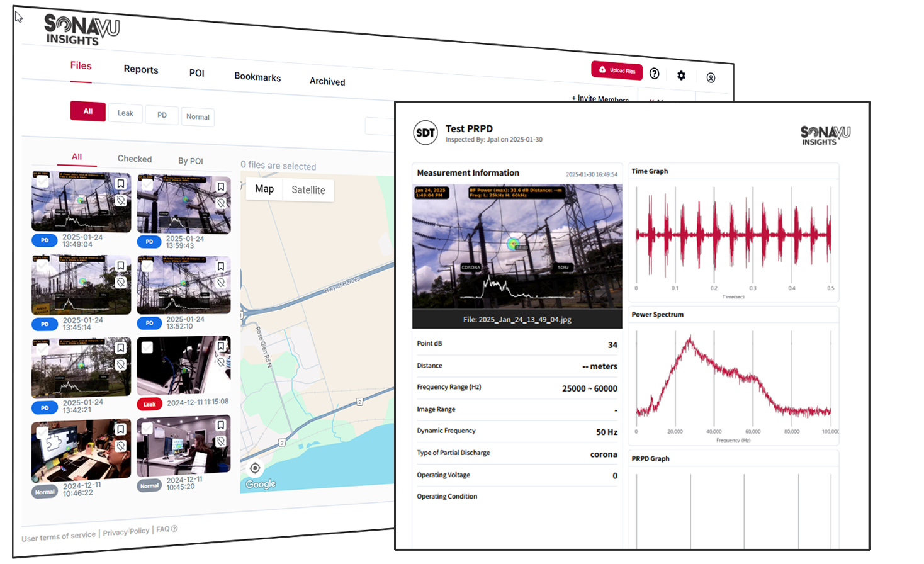The image size is (924, 564).
Task: Enable the Normal filter chip
Action: pyautogui.click(x=198, y=117)
